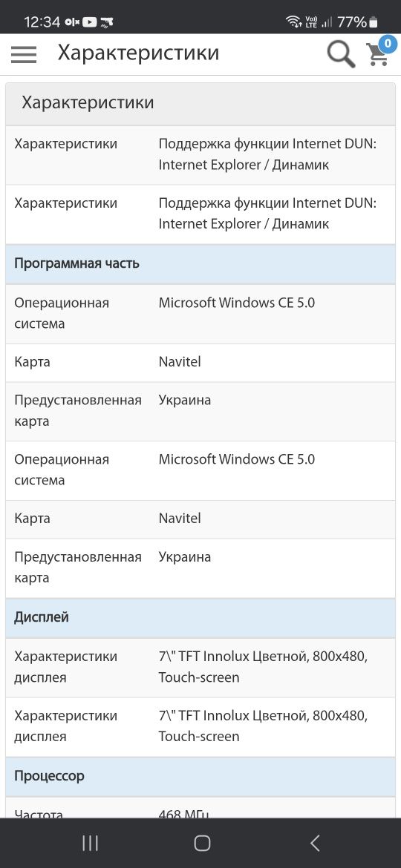Tap the cart item count badge
401x868 pixels.
387,43
